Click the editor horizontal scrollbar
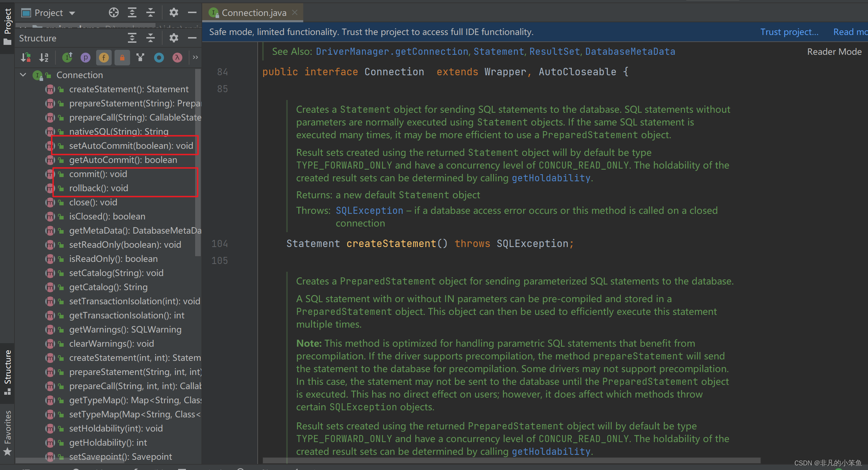Viewport: 868px width, 470px height. pyautogui.click(x=512, y=460)
